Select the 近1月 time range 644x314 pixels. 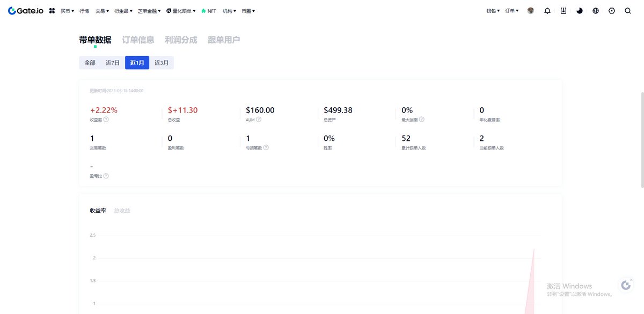[x=137, y=63]
